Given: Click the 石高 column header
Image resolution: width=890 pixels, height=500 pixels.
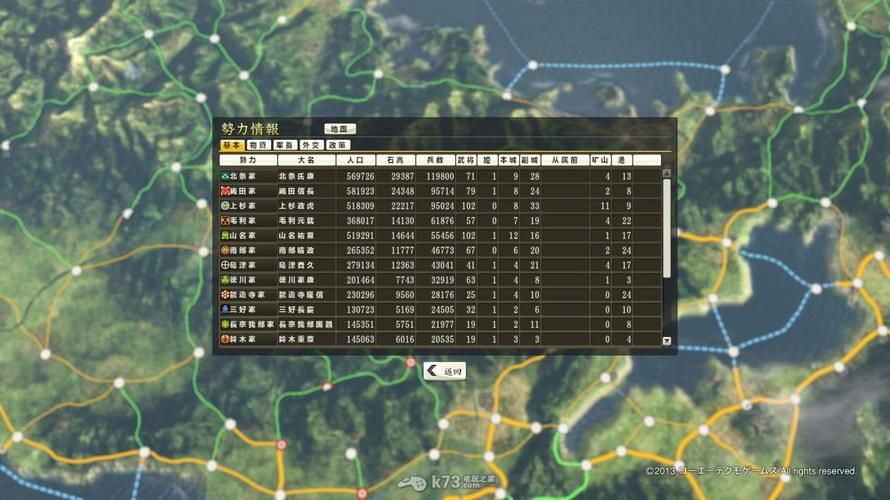Looking at the screenshot, I should (395, 160).
